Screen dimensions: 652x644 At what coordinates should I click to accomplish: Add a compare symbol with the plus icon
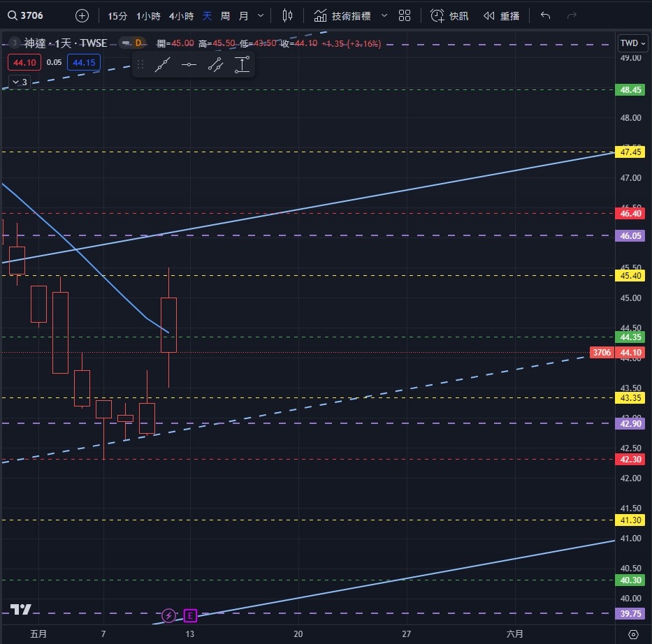pos(82,16)
